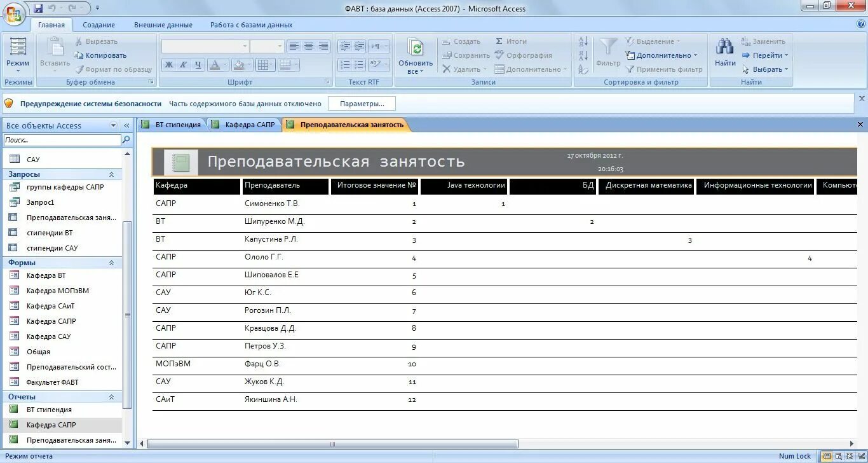The width and height of the screenshot is (868, 463).
Task: Click Вырезать cut command
Action: (97, 41)
